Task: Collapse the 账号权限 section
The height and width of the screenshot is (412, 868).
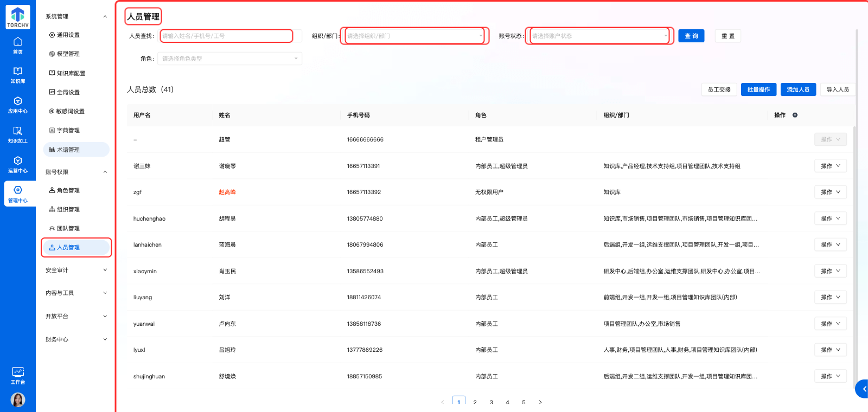Action: 76,172
